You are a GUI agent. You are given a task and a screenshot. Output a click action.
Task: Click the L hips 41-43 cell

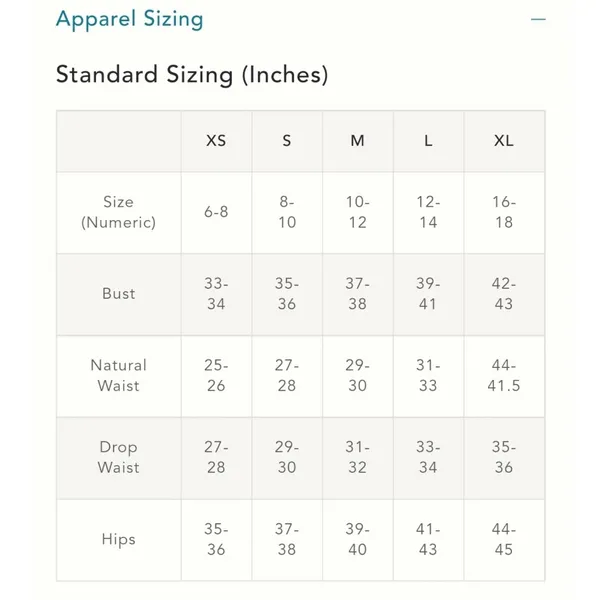pyautogui.click(x=429, y=540)
